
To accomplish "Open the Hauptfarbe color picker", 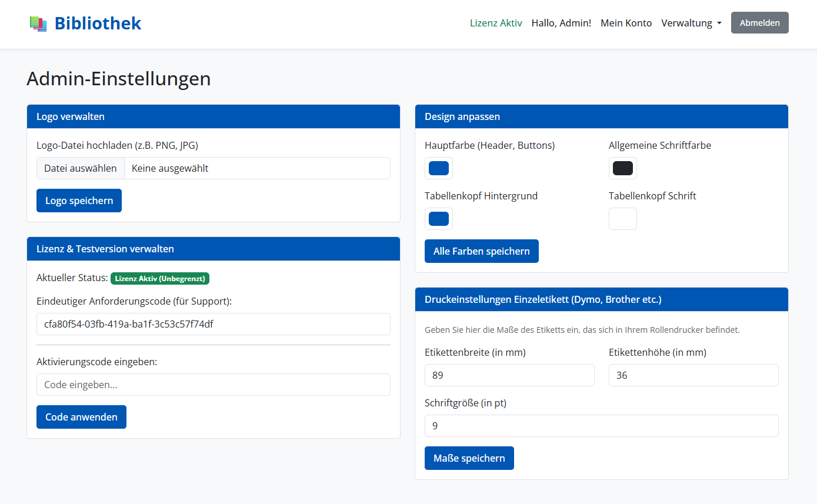I will (x=438, y=168).
